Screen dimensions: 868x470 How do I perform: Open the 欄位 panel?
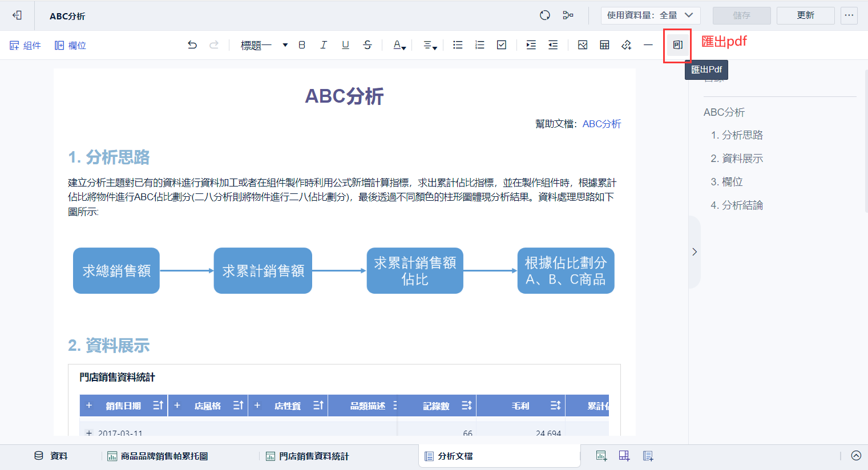(70, 45)
